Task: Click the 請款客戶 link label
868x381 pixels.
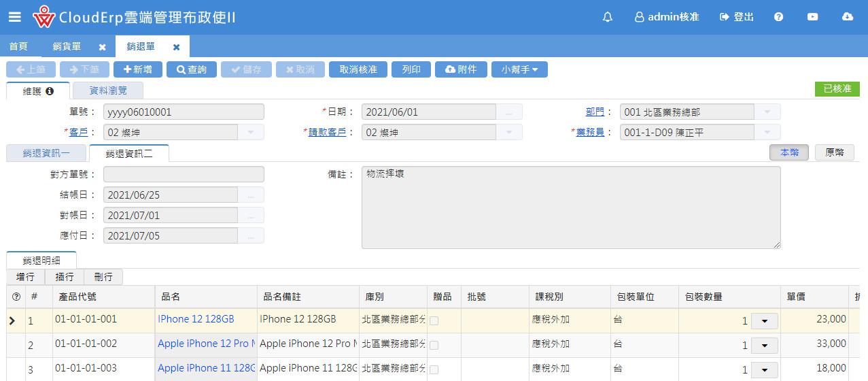Action: pyautogui.click(x=327, y=132)
